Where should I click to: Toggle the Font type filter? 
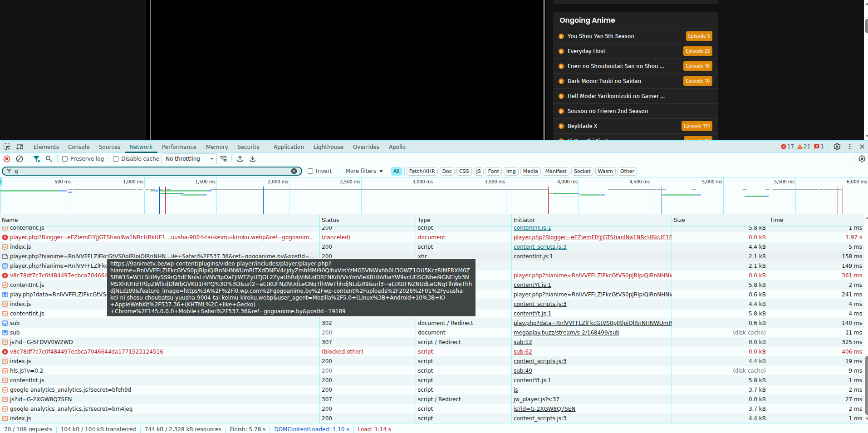[493, 171]
